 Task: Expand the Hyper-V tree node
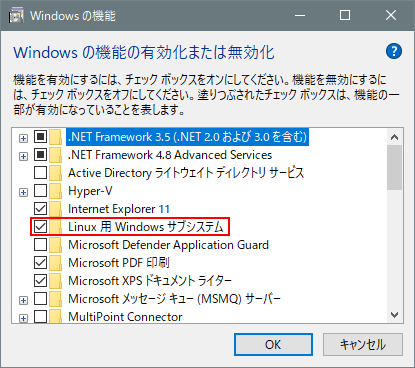(x=23, y=192)
